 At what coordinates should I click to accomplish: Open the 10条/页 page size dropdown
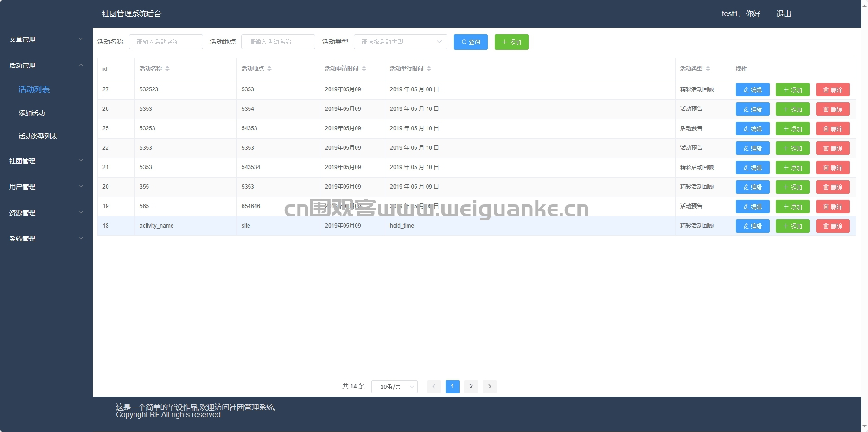coord(395,387)
